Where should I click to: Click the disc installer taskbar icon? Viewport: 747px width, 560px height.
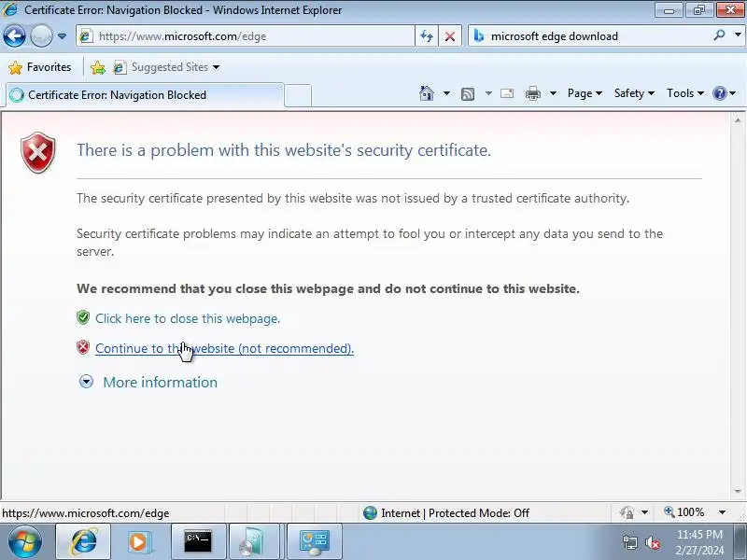(x=255, y=541)
